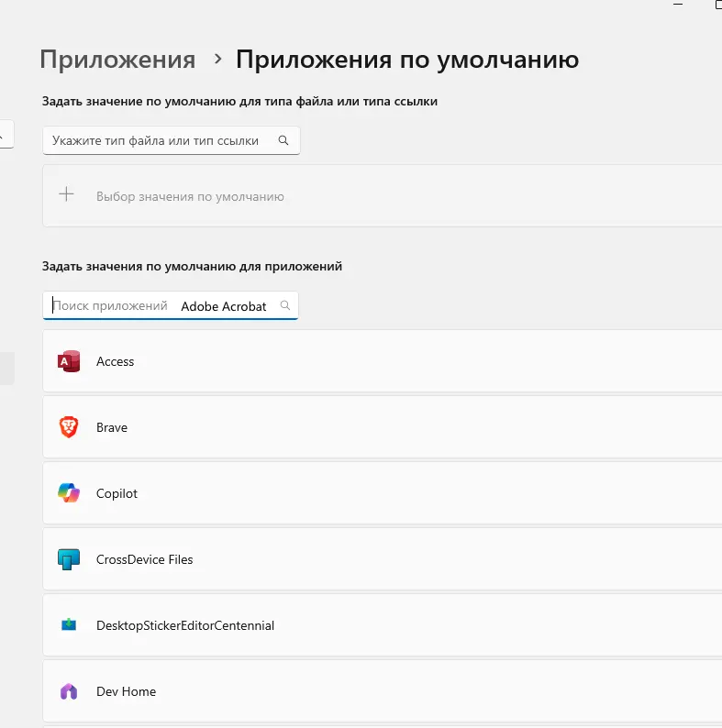722x728 pixels.
Task: Open the Access default settings row
Action: pos(382,361)
